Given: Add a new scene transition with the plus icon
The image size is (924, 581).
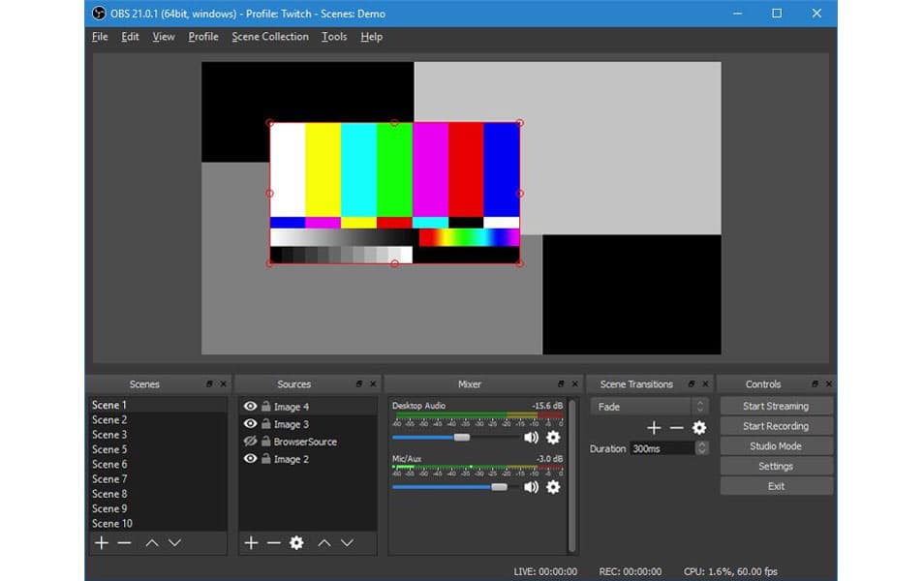Looking at the screenshot, I should pyautogui.click(x=654, y=427).
